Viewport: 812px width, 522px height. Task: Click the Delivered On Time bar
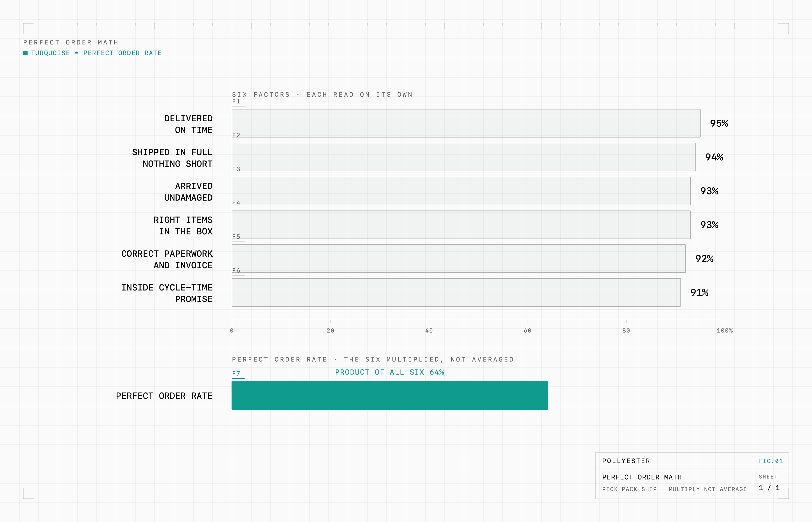[x=466, y=123]
